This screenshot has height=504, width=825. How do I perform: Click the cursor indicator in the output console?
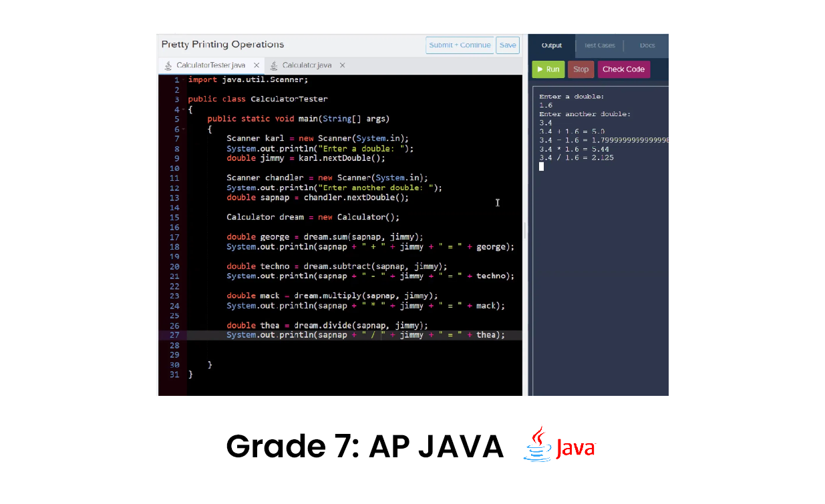coord(541,166)
